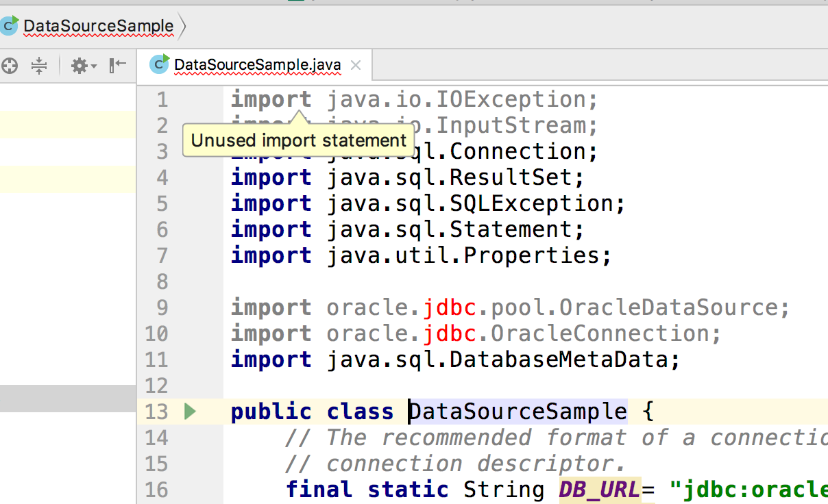Run DataSourceSample via the green gutter arrow
Viewport: 828px width, 504px height.
(x=191, y=411)
